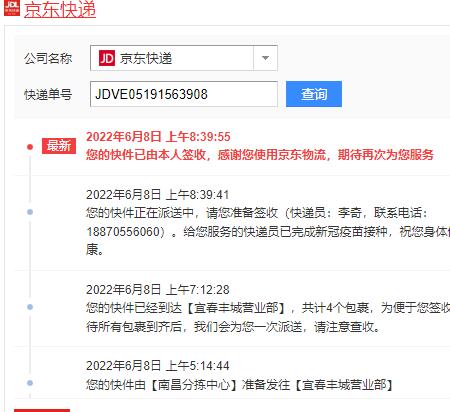Select the 京东快递 company combo box

(x=184, y=58)
